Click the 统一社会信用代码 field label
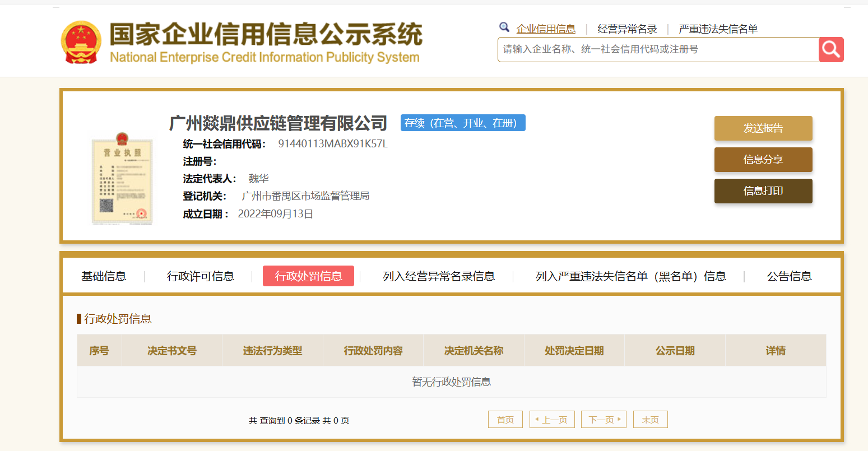This screenshot has height=451, width=868. point(224,144)
